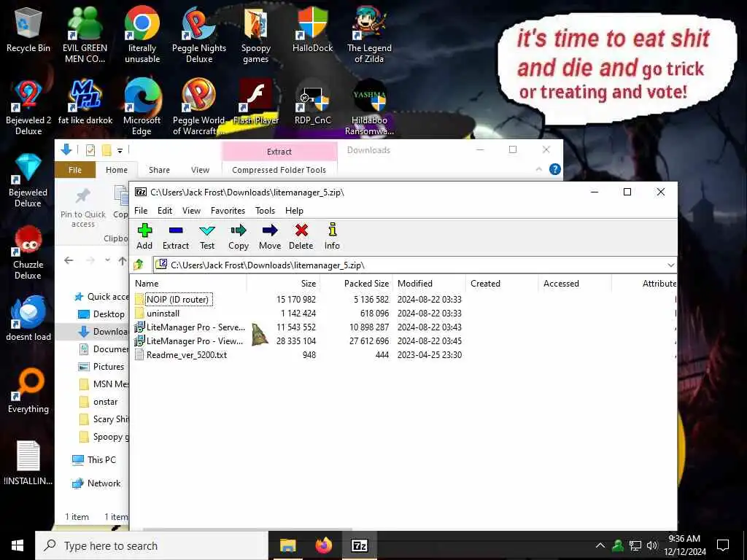Show hidden system tray icons

coord(600,545)
